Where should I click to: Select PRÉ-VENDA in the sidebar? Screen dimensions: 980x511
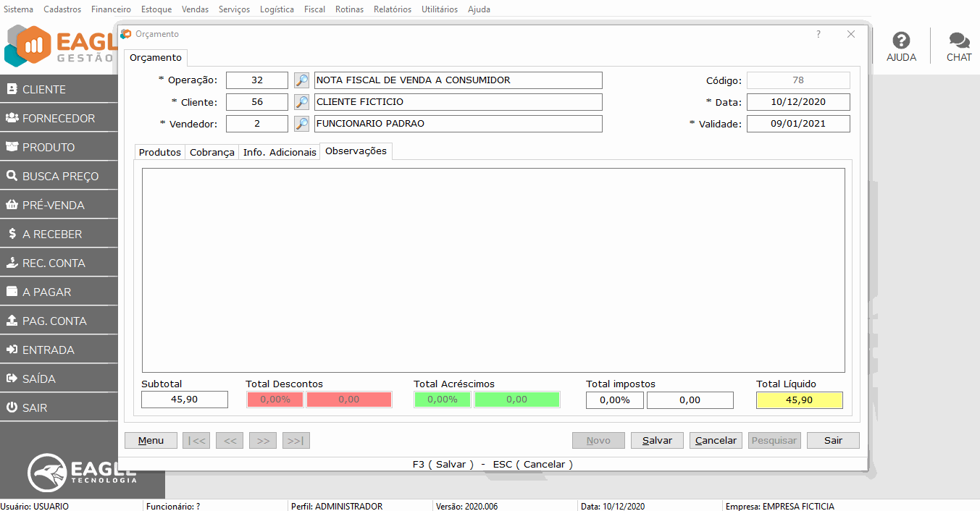tap(59, 205)
